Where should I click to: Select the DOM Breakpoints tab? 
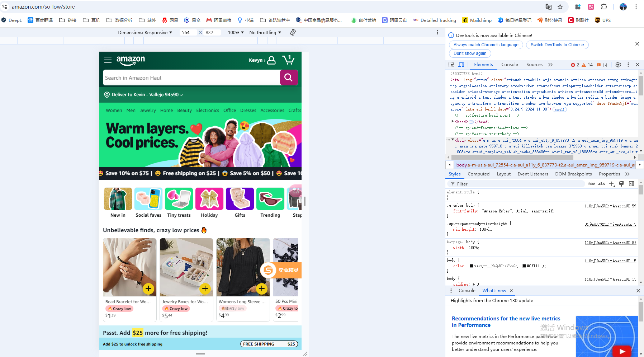[x=573, y=174]
